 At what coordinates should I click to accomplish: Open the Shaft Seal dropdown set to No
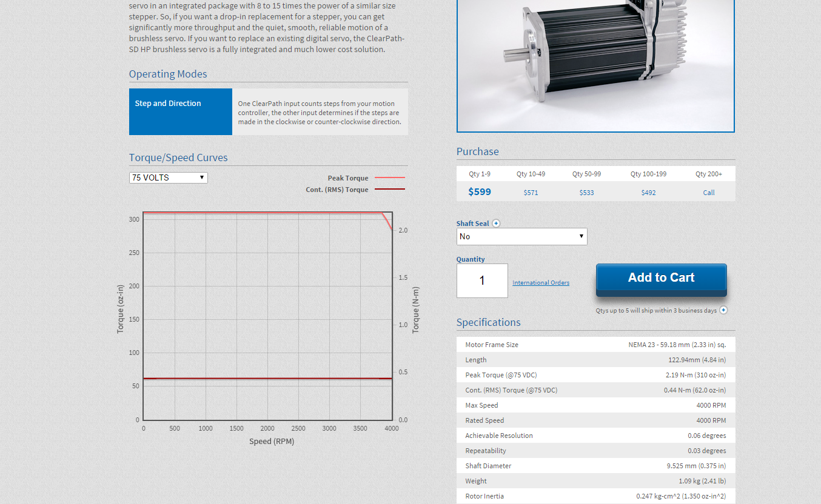click(521, 236)
